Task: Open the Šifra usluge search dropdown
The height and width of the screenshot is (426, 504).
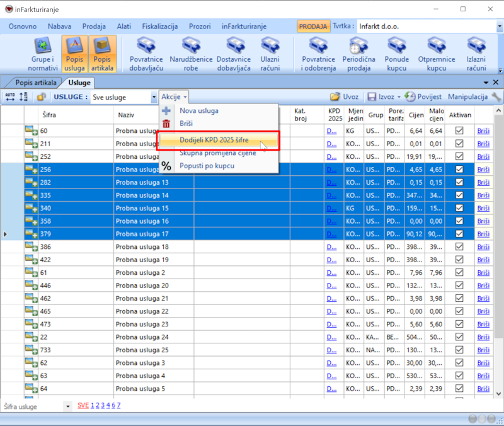Action: click(68, 406)
